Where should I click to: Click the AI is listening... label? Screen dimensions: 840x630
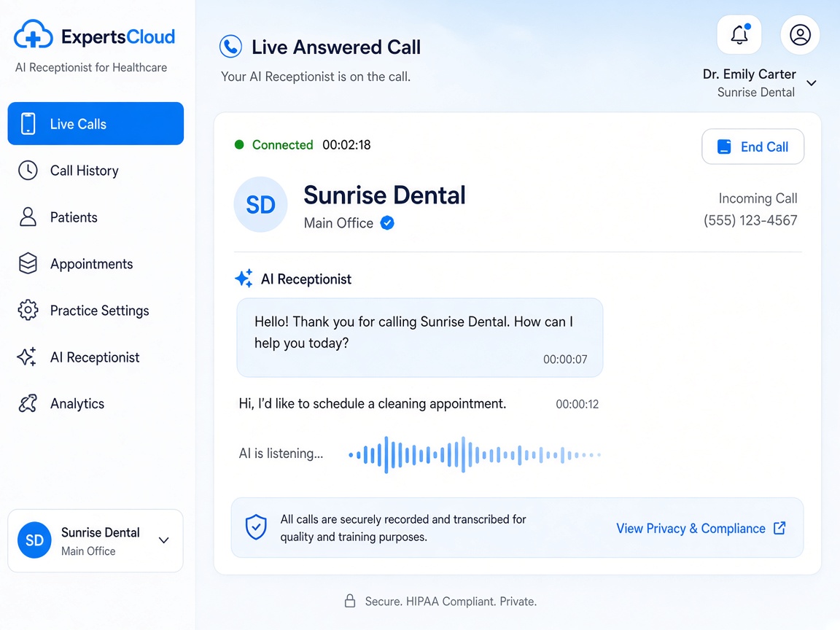(x=281, y=454)
